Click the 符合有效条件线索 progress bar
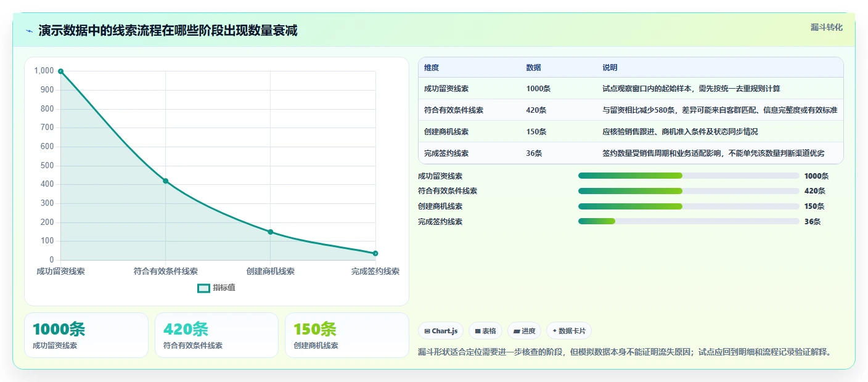The image size is (868, 382). tap(689, 191)
